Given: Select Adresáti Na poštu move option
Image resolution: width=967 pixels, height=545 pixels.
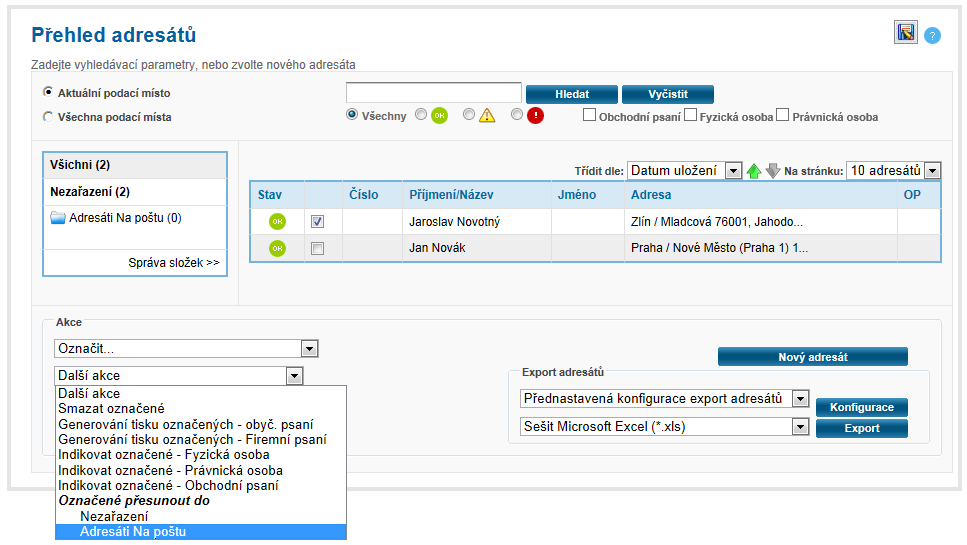Looking at the screenshot, I should click(133, 532).
